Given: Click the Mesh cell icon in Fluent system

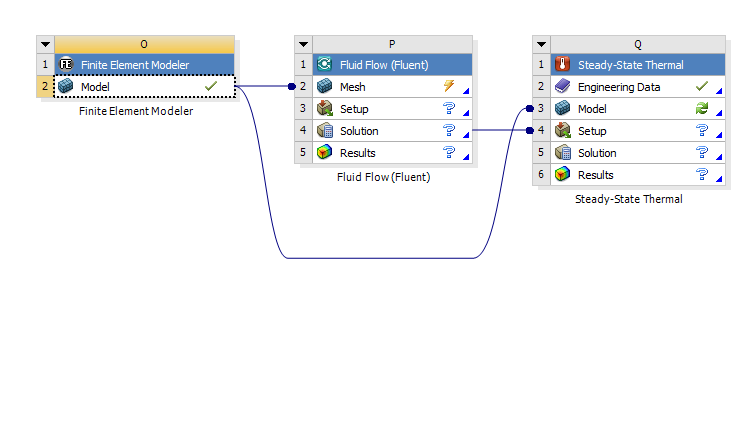Looking at the screenshot, I should tap(325, 86).
